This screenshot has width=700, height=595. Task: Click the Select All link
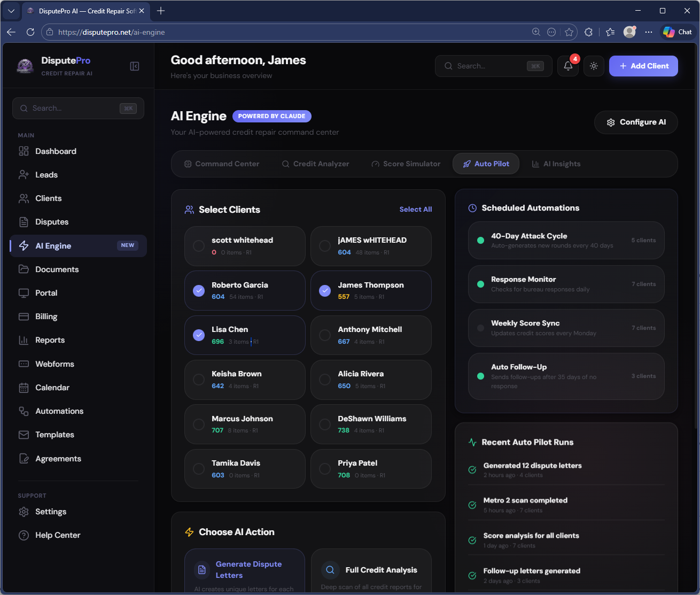pos(415,210)
